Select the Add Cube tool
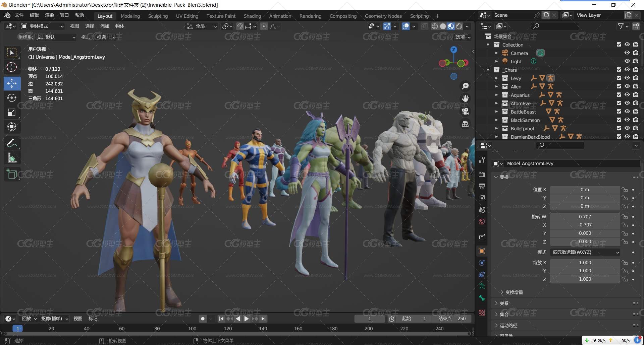Viewport: 644px width, 345px height. pyautogui.click(x=12, y=174)
